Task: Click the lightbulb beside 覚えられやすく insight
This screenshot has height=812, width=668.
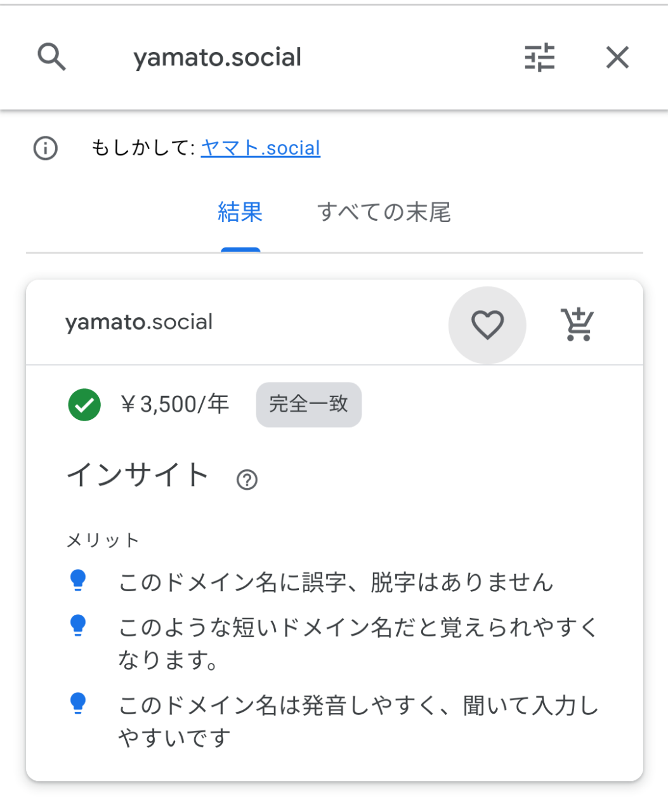Action: pos(78,625)
